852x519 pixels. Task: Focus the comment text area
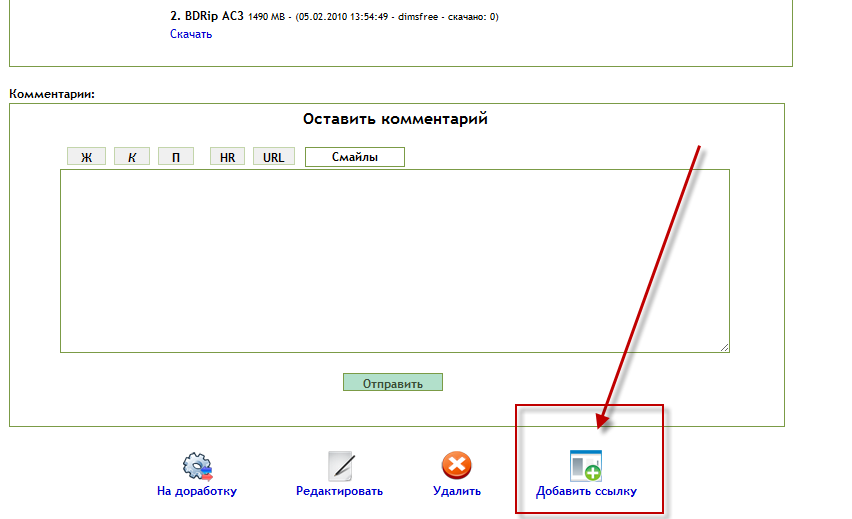(395, 261)
